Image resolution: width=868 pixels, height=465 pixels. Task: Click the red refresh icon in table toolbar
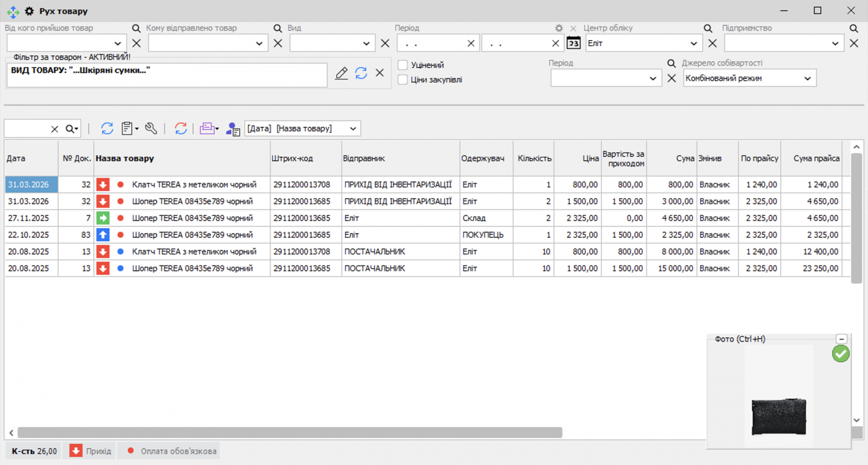tap(181, 128)
